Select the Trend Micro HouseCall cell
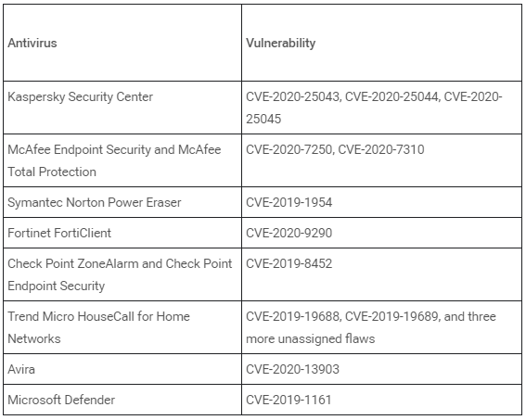The image size is (526, 420). [x=122, y=327]
